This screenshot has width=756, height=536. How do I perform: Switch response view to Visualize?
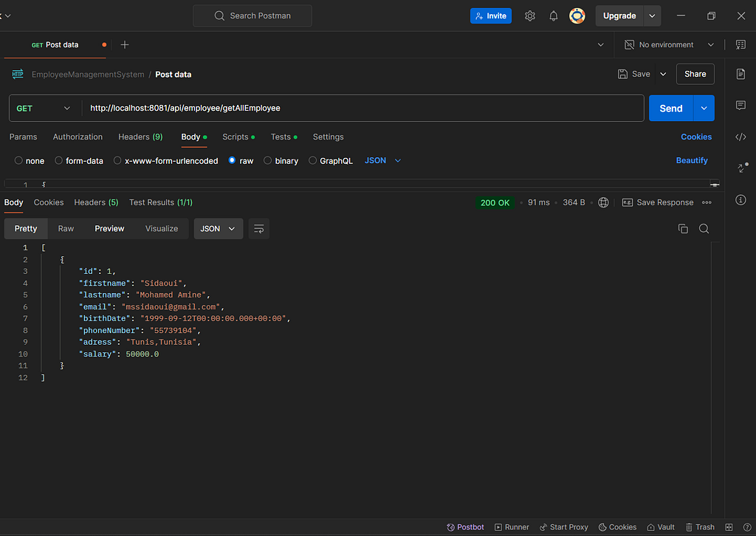[x=162, y=228]
